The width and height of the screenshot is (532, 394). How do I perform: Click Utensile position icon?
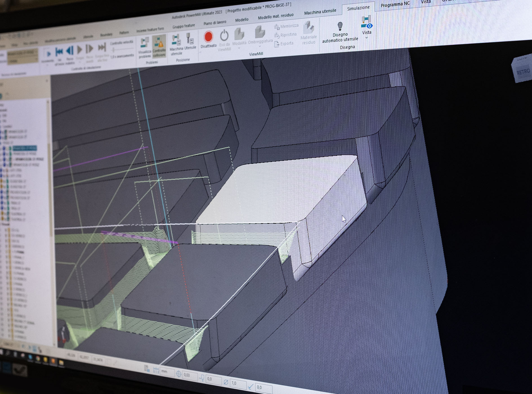pos(190,39)
